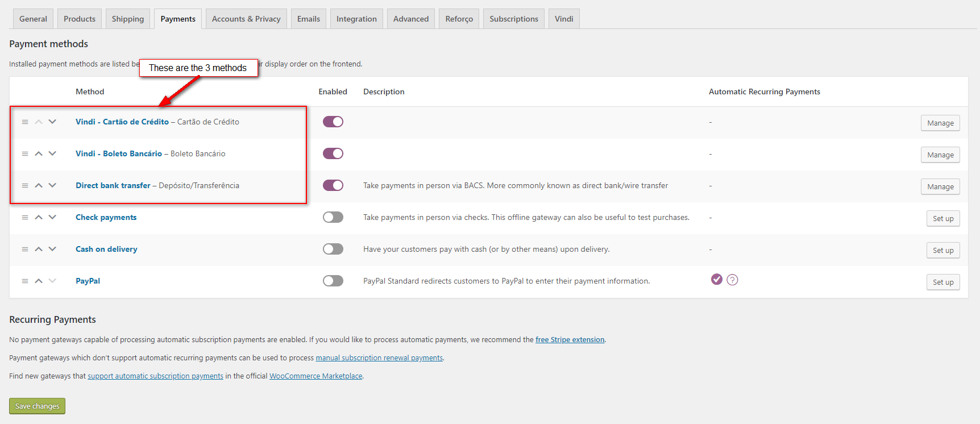Move Direct bank transfer down one position
This screenshot has height=424, width=980.
tap(52, 185)
